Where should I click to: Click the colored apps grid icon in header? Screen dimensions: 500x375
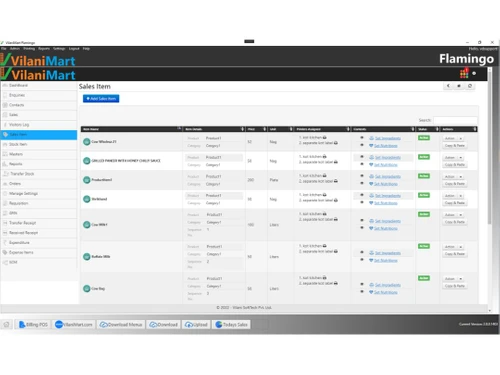tap(464, 73)
